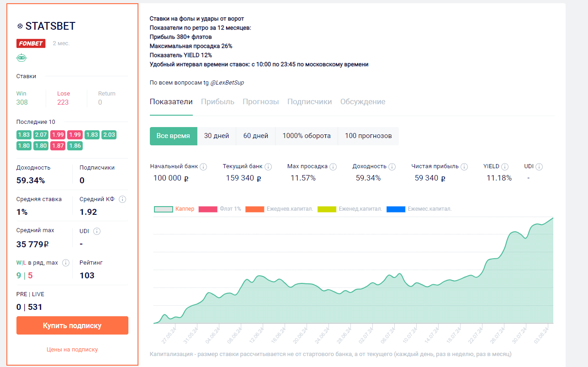Click the Средний КФ value 1.92
This screenshot has width=588, height=367.
point(88,212)
